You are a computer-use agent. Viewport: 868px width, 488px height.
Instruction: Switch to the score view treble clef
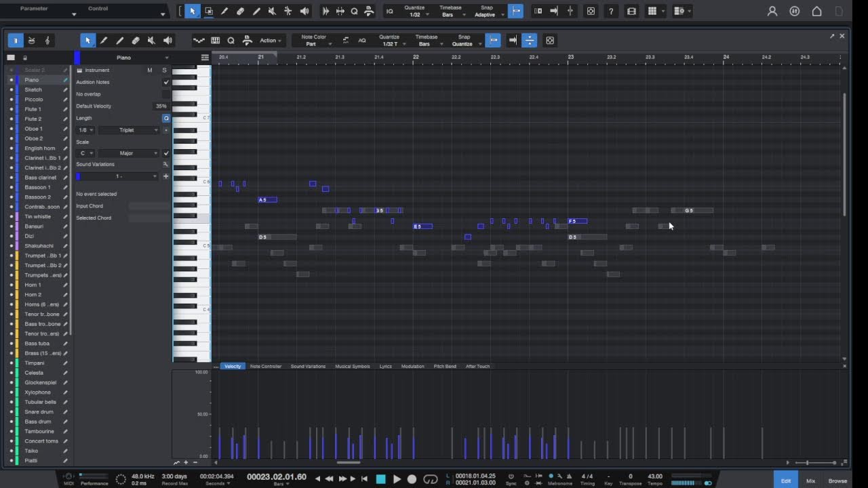tap(47, 41)
